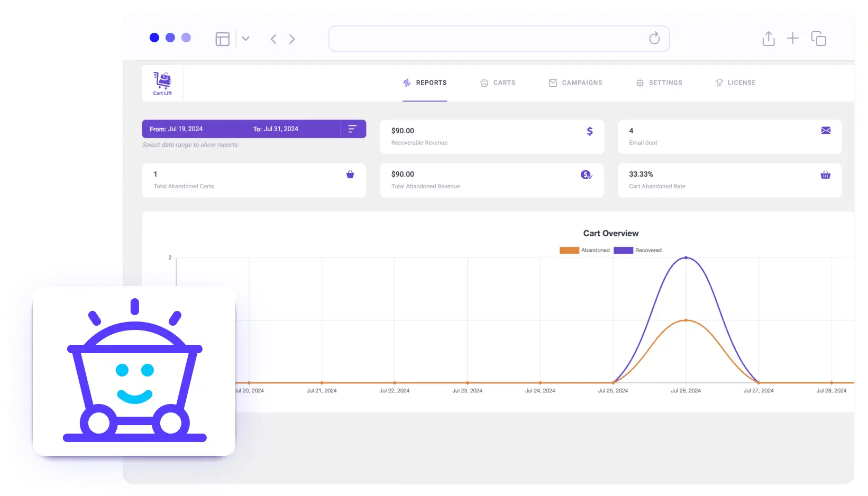The image size is (868, 496).
Task: Click the dollar icon on Recoverable Revenue
Action: point(590,131)
